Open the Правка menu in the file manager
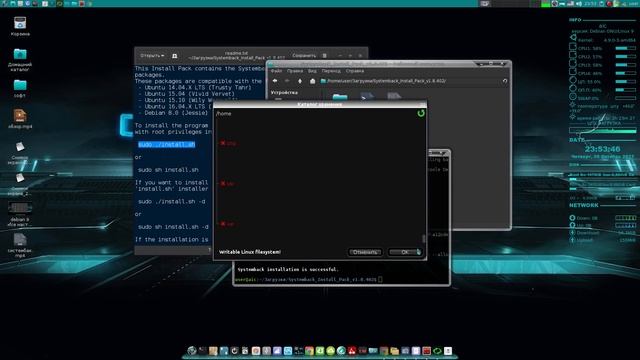The height and width of the screenshot is (360, 640). pos(295,71)
